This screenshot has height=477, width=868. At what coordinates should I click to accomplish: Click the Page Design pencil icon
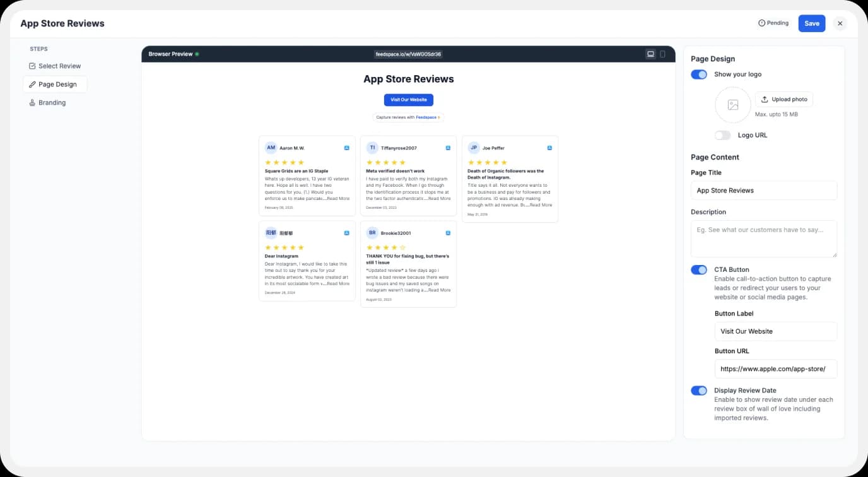[32, 84]
